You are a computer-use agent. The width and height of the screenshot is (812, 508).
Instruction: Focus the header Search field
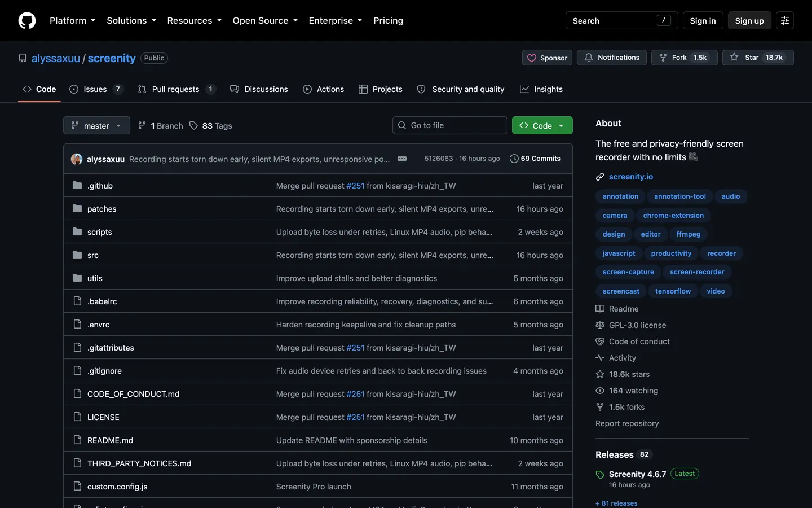(x=621, y=20)
